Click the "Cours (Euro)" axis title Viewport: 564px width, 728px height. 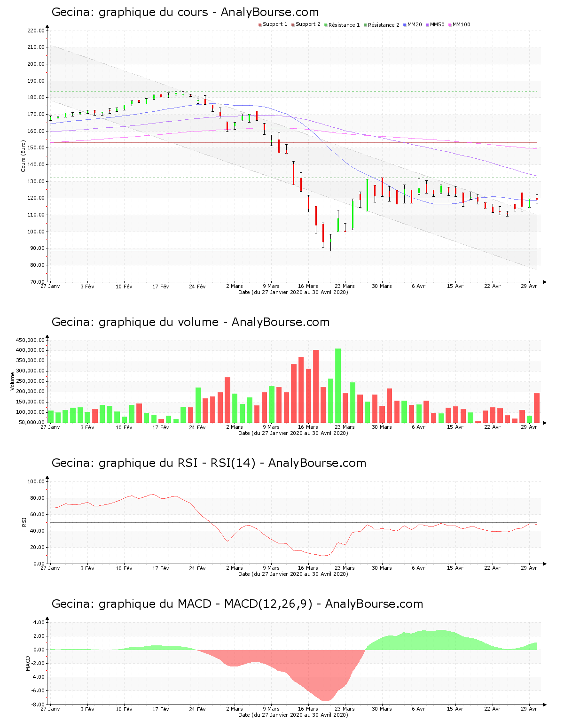click(x=23, y=156)
